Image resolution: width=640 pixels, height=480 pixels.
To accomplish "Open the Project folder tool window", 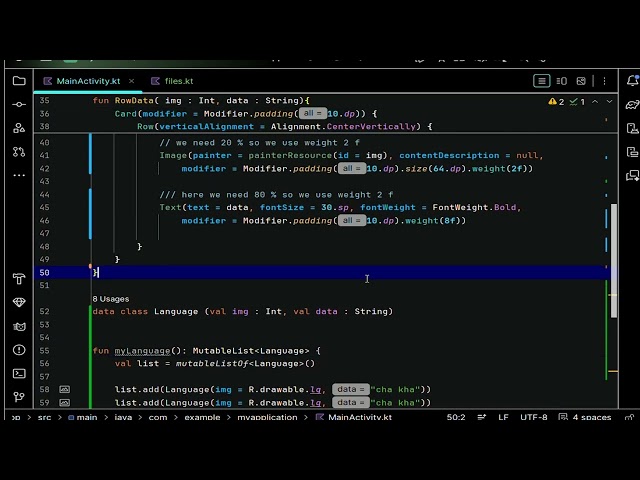I will pyautogui.click(x=19, y=81).
